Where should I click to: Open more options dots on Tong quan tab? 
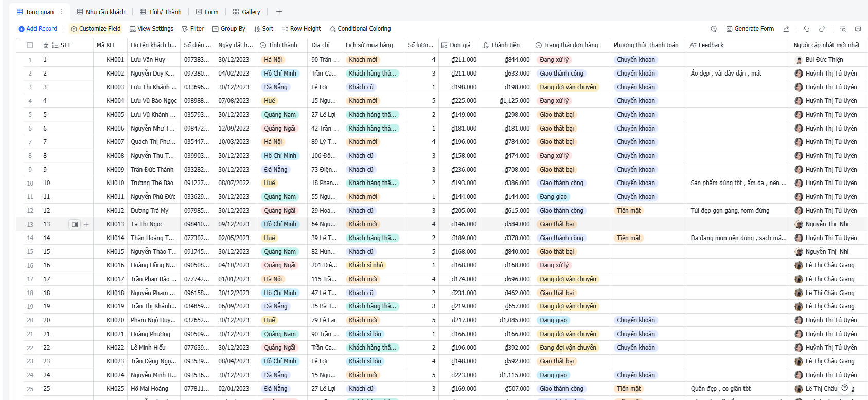tap(62, 12)
